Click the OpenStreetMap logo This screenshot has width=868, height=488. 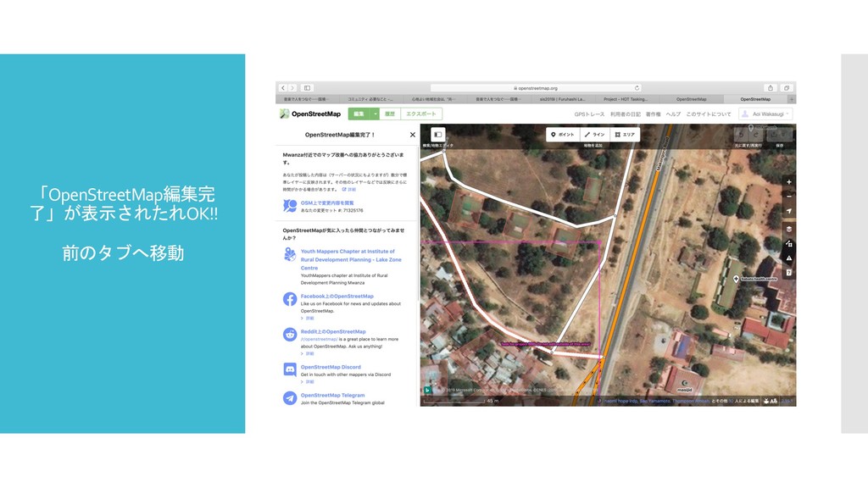click(x=310, y=114)
